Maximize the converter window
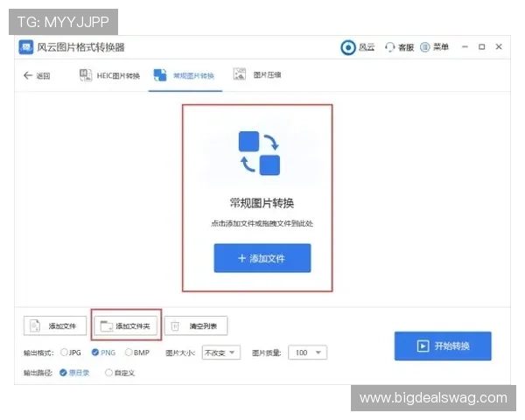Viewport: 525px width, 420px height. click(481, 47)
